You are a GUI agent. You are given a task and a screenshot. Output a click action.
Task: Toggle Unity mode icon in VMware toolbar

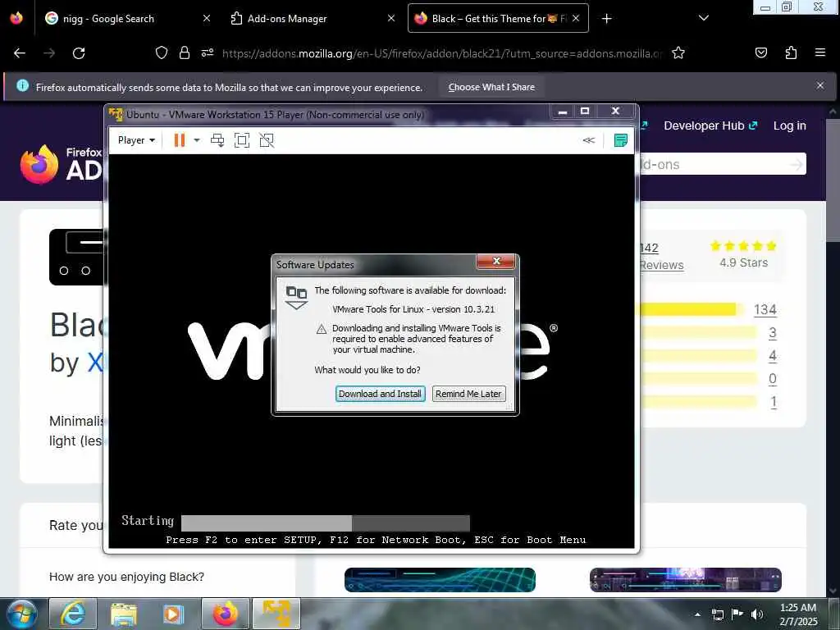(x=267, y=140)
